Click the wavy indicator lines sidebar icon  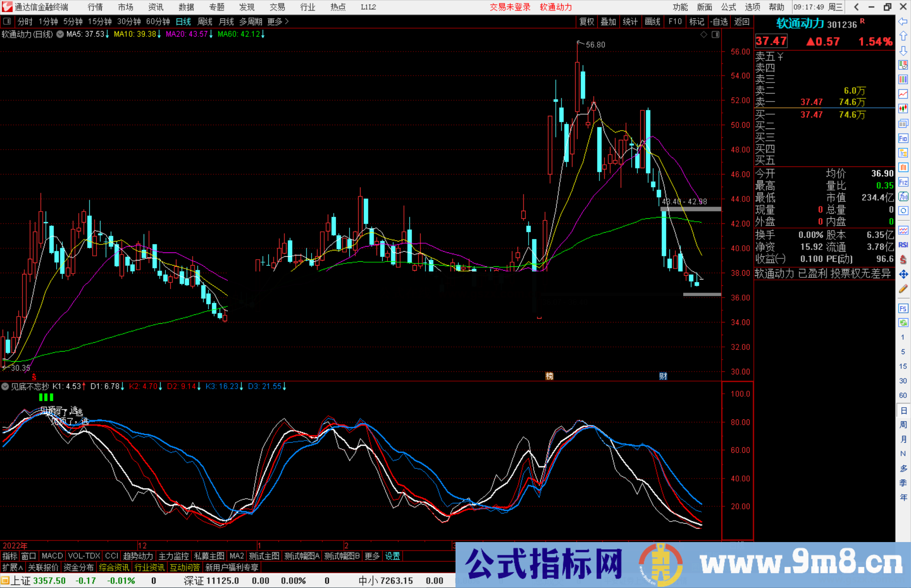click(903, 230)
